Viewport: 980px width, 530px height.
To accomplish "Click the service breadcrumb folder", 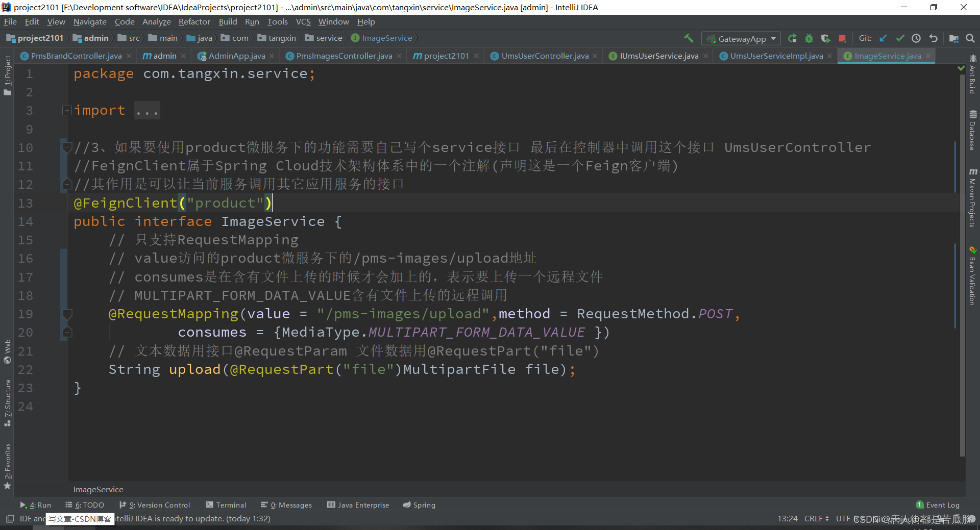I will pos(324,38).
